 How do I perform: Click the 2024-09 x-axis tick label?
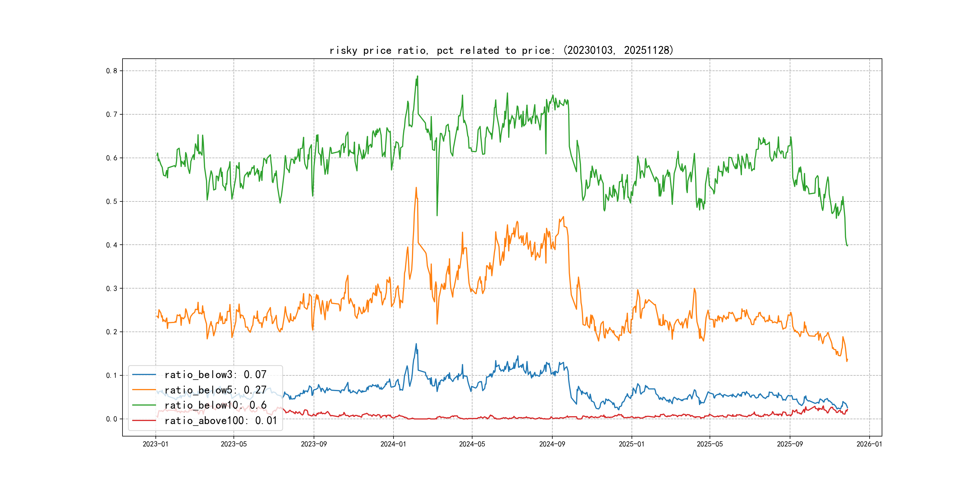[x=552, y=444]
